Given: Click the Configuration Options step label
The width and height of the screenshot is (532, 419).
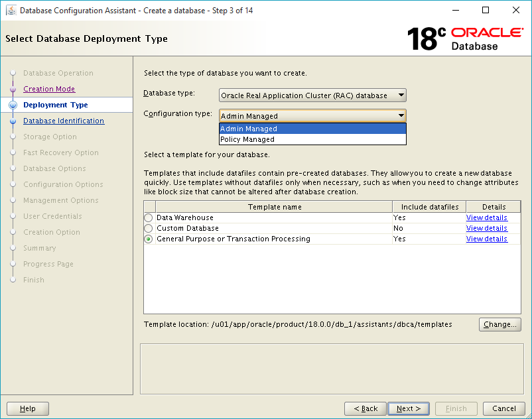Looking at the screenshot, I should [x=63, y=184].
